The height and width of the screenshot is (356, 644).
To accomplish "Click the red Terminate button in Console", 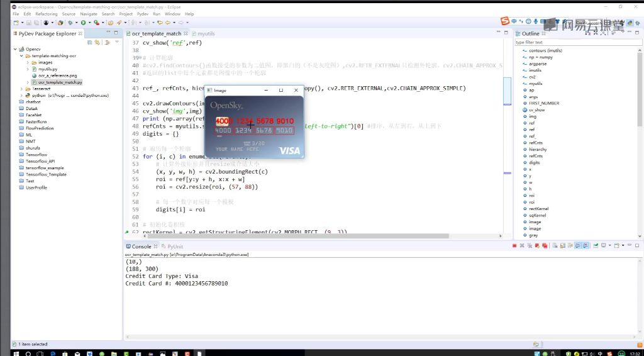I will pos(514,245).
